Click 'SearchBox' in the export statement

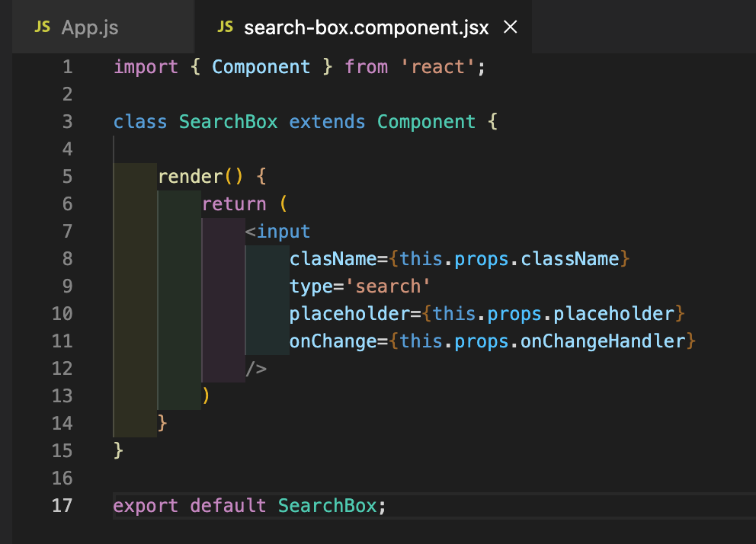(x=327, y=505)
